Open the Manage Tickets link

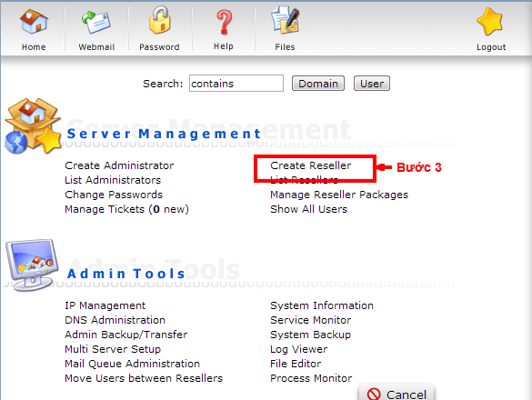click(x=126, y=209)
